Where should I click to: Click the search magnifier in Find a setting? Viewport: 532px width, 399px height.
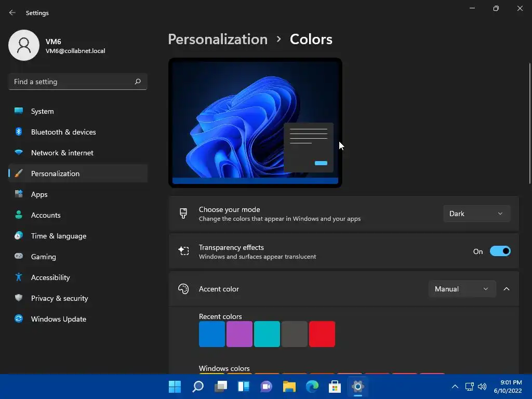pyautogui.click(x=137, y=82)
